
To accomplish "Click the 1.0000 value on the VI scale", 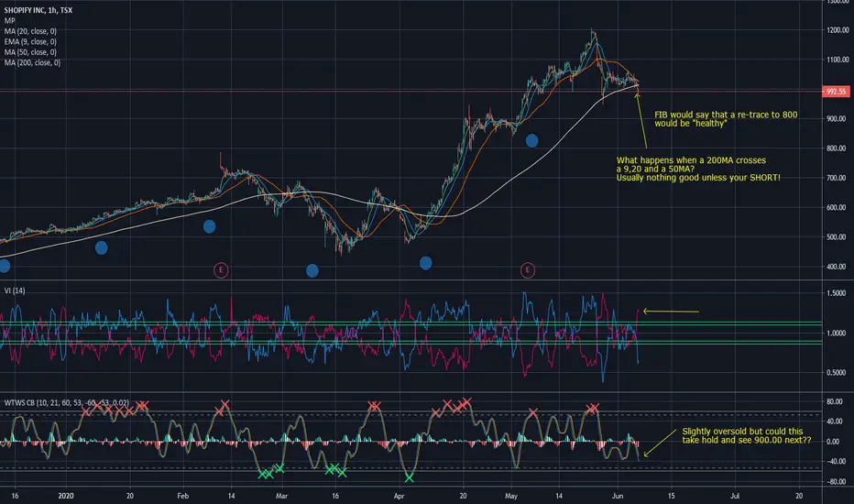I will click(838, 333).
